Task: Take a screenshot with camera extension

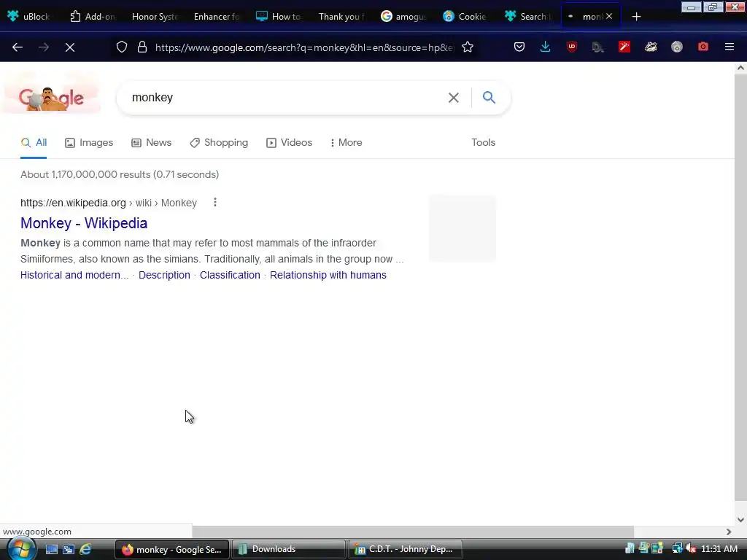Action: 703,47
